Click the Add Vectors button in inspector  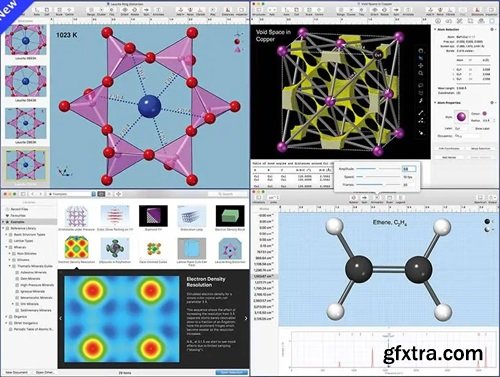(x=449, y=157)
